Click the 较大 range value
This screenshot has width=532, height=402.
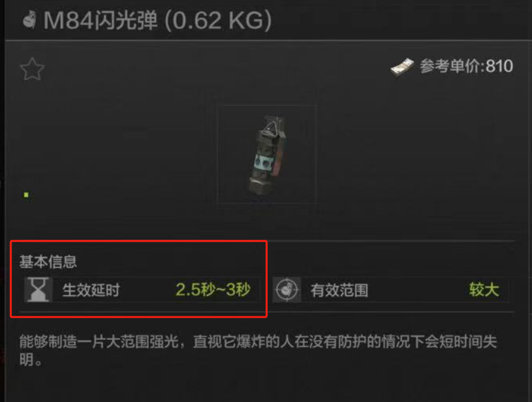[484, 290]
